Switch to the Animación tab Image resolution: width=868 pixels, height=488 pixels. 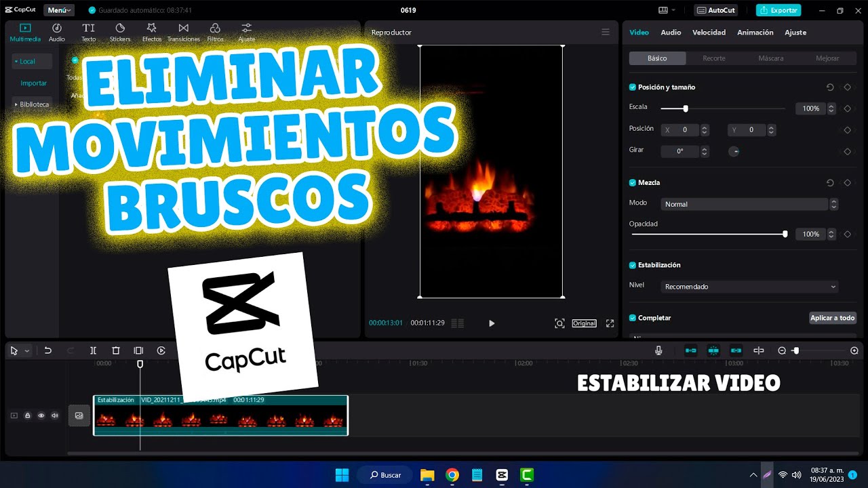[x=755, y=33]
